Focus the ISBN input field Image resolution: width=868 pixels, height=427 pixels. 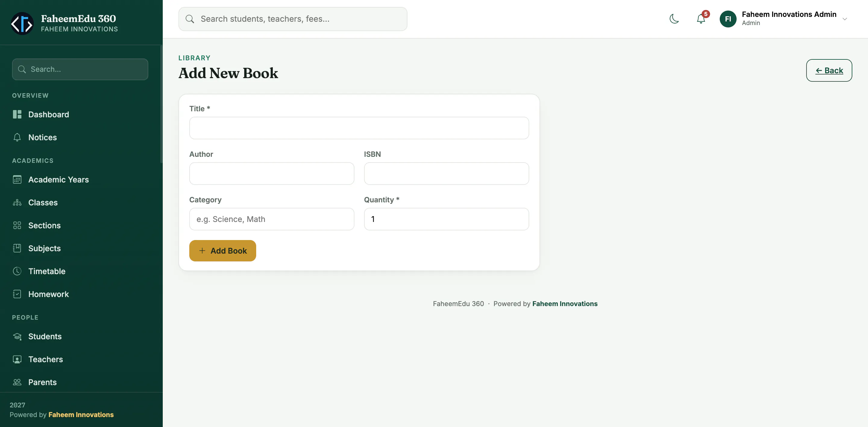(446, 174)
